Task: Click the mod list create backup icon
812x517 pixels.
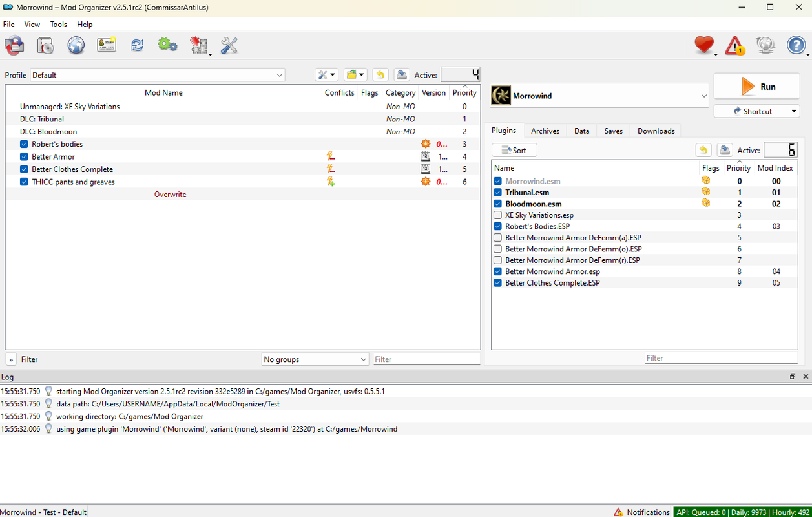Action: click(402, 75)
